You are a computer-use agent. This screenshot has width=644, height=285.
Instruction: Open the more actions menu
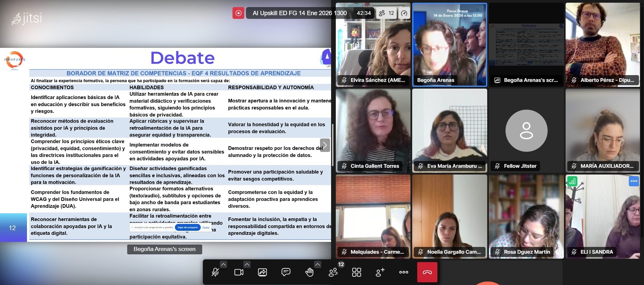[x=404, y=272]
